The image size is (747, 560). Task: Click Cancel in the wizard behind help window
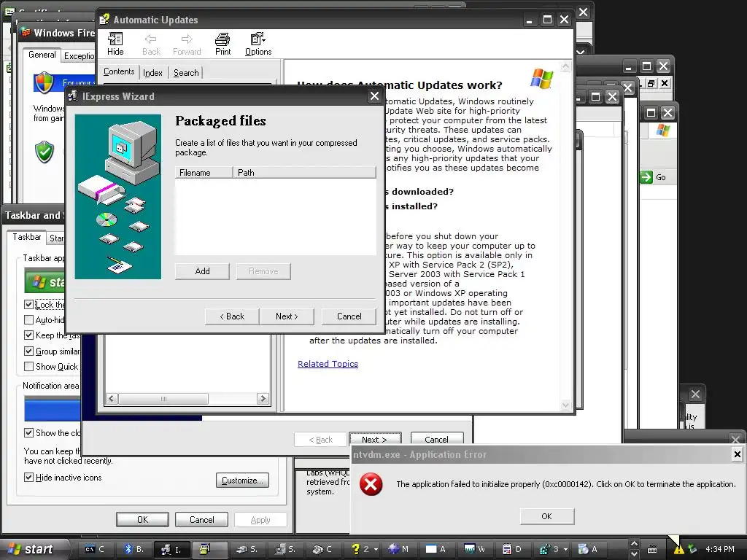click(437, 439)
